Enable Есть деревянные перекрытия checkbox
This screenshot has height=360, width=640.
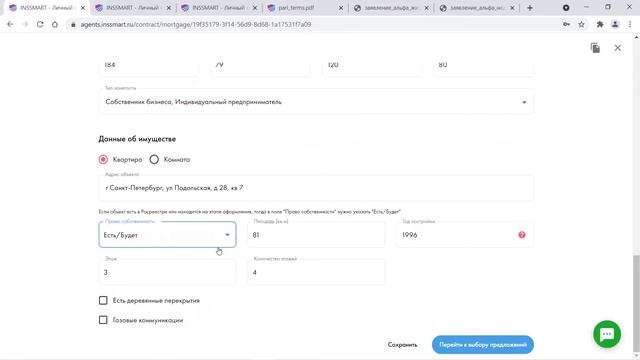[103, 300]
